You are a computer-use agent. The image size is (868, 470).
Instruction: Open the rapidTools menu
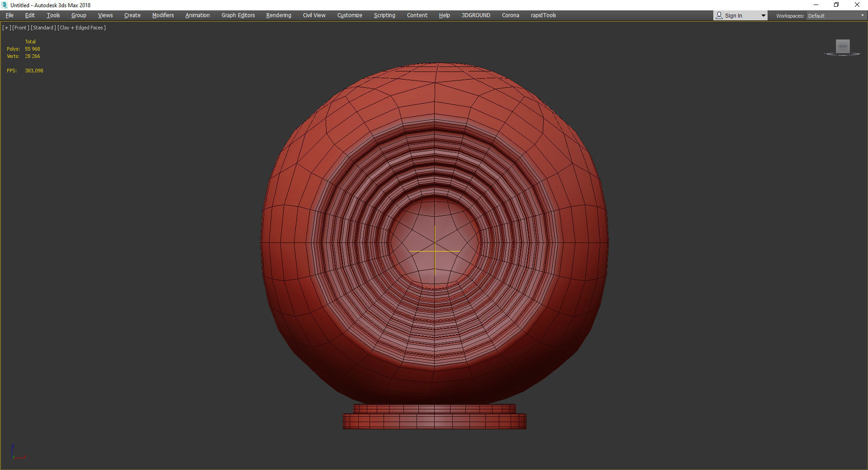[543, 15]
